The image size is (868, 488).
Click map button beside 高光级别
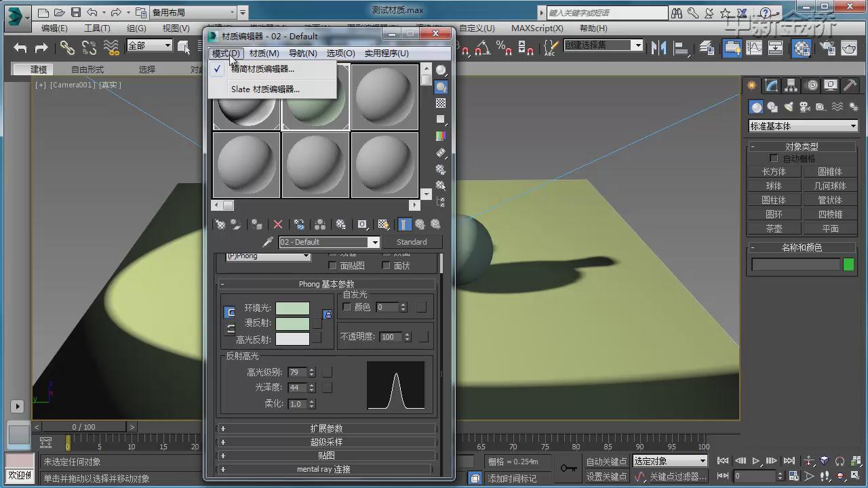click(327, 372)
